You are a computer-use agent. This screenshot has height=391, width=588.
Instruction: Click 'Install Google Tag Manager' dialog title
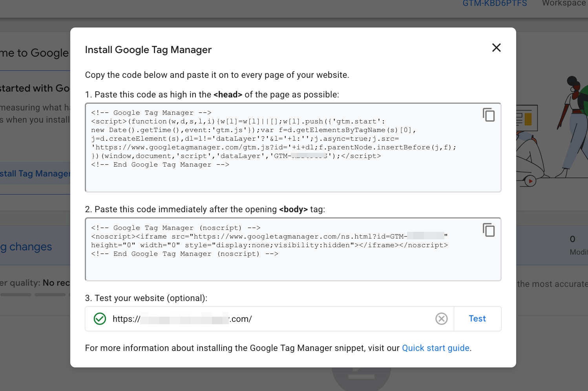point(148,50)
